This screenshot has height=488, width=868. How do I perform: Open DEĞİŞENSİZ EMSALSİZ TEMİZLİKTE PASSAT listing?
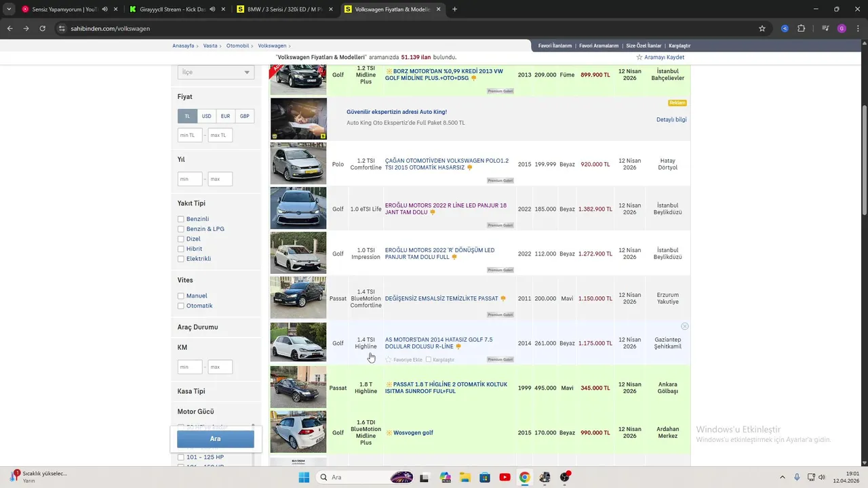click(441, 299)
